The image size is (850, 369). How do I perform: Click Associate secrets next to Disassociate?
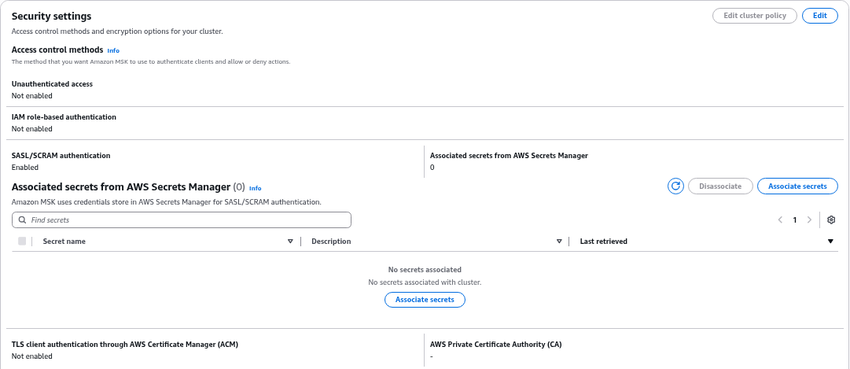797,186
